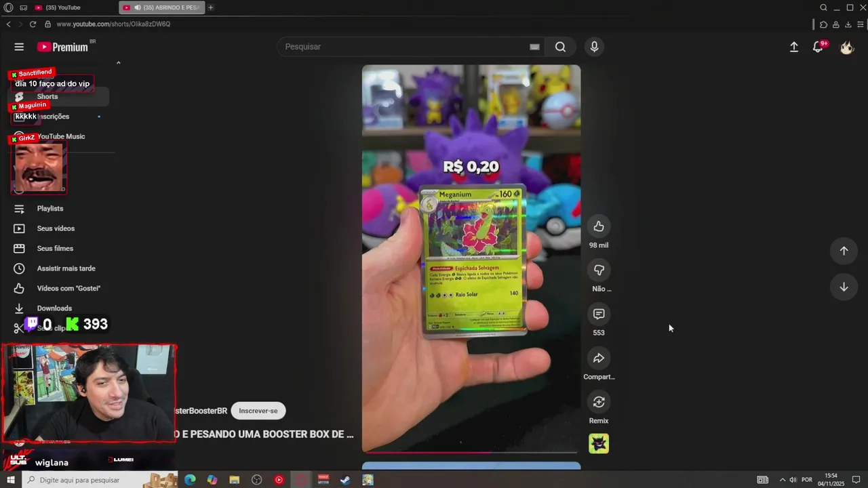Viewport: 868px width, 488px height.
Task: Open the account avatar menu
Action: pyautogui.click(x=846, y=47)
